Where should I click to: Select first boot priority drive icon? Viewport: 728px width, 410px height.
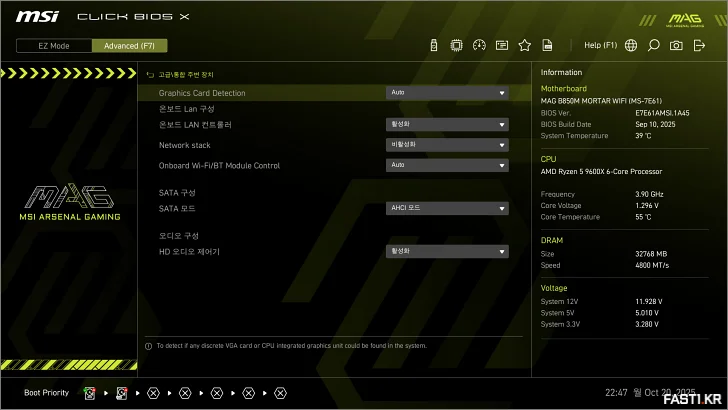(90, 393)
